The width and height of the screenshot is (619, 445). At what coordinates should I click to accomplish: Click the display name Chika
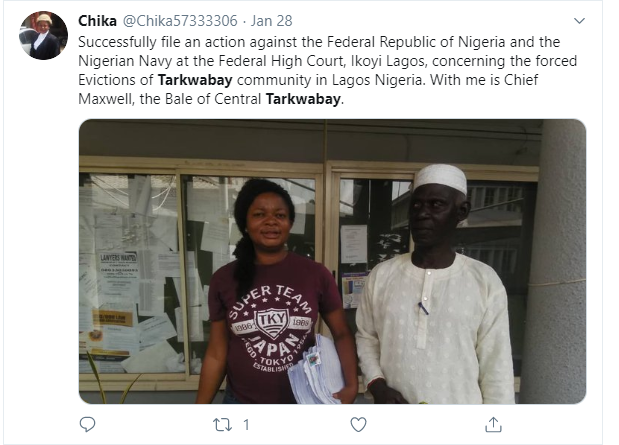[97, 20]
